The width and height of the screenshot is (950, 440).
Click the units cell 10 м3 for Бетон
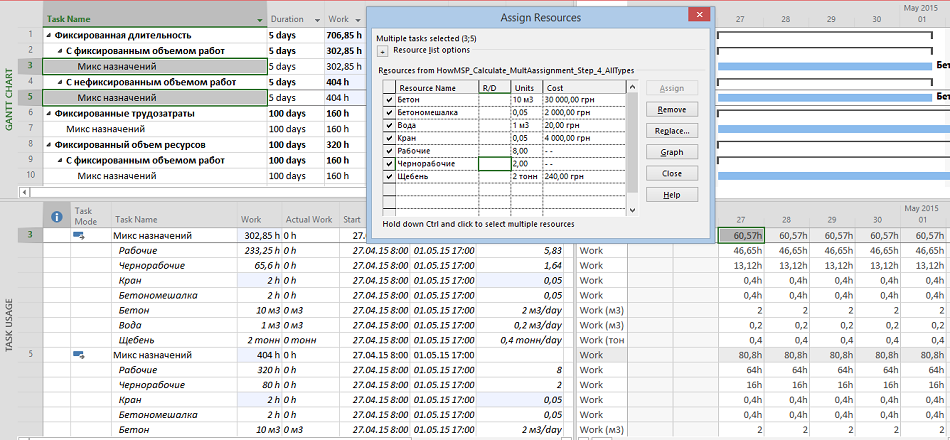tap(526, 99)
